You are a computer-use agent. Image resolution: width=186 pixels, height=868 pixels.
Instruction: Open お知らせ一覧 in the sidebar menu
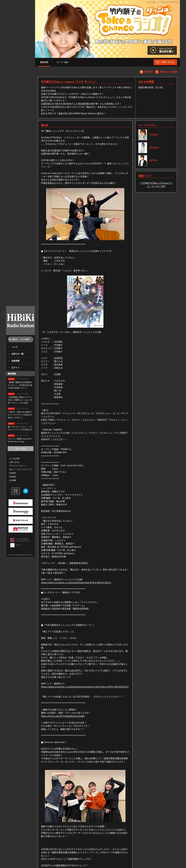21,354
